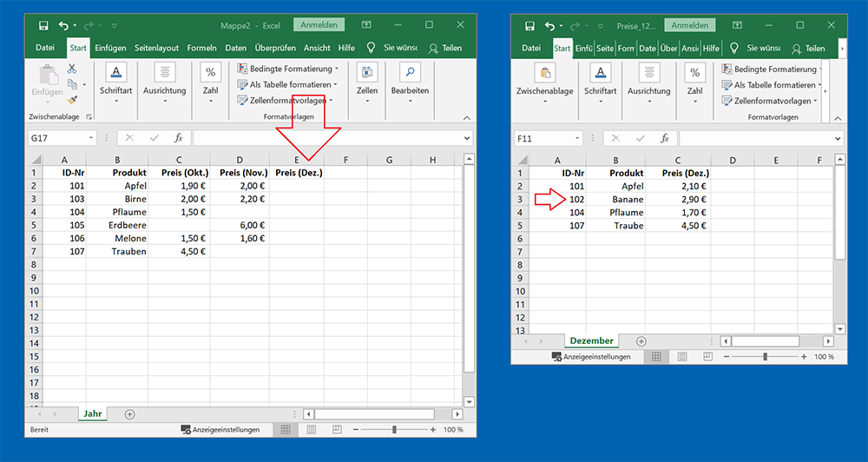Click Anzeigeeinstellungen in Mappe2 status bar
This screenshot has width=868, height=462.
[220, 429]
